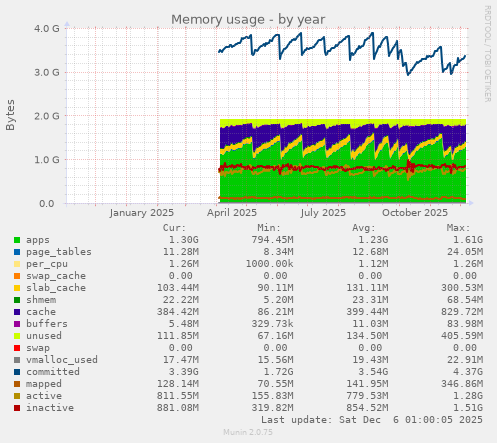The width and height of the screenshot is (497, 443).
Task: Click committed maximum value 4.37G
Action: pyautogui.click(x=468, y=372)
